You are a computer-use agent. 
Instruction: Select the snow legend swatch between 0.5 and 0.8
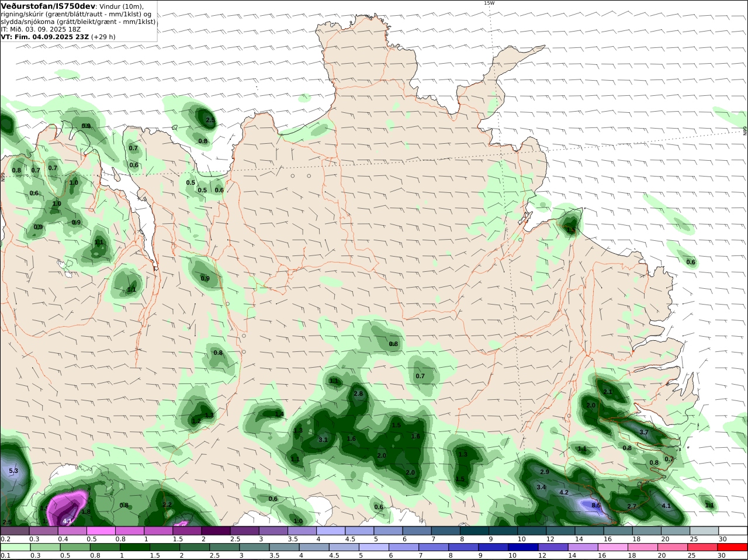tap(101, 530)
